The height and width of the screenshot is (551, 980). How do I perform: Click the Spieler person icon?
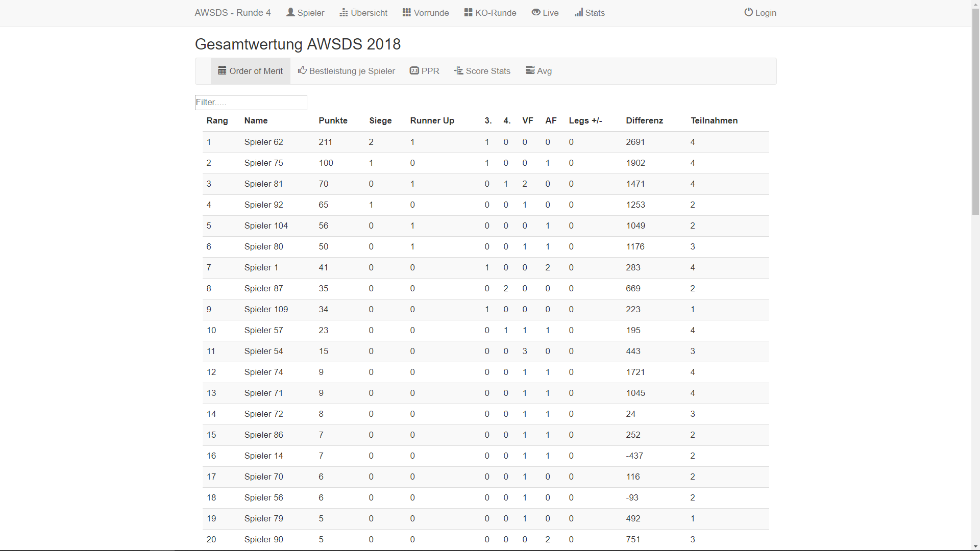click(290, 12)
